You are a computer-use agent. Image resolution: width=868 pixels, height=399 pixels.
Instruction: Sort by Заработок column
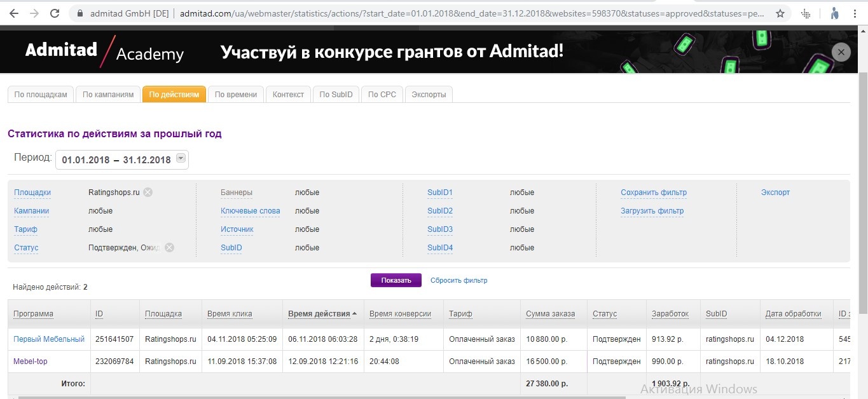[670, 314]
